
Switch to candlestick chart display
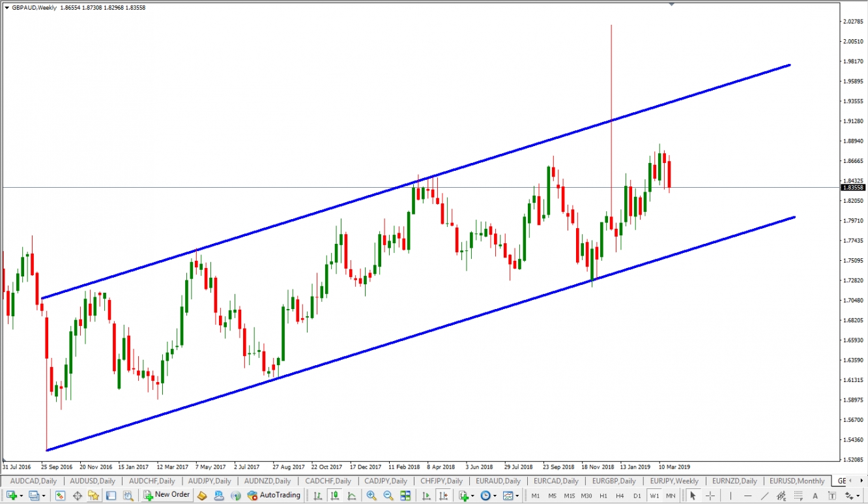tap(334, 496)
